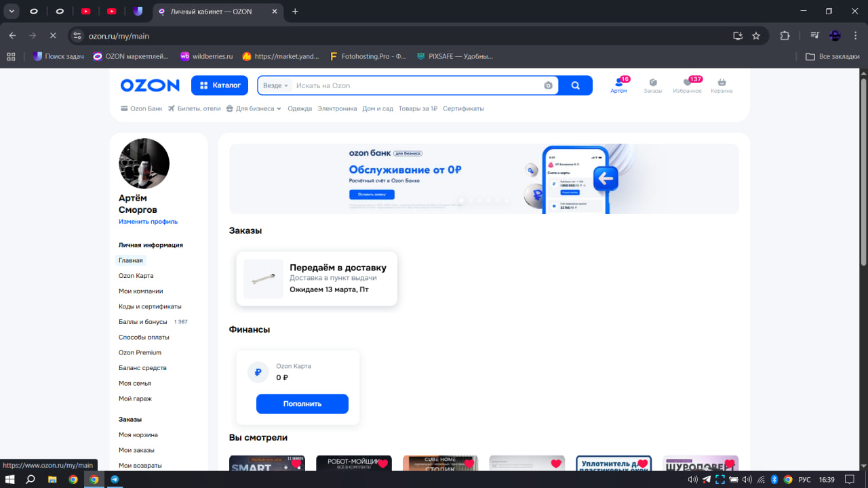Expand the Везде search scope dropdown
Viewport: 868px width, 488px height.
point(276,85)
